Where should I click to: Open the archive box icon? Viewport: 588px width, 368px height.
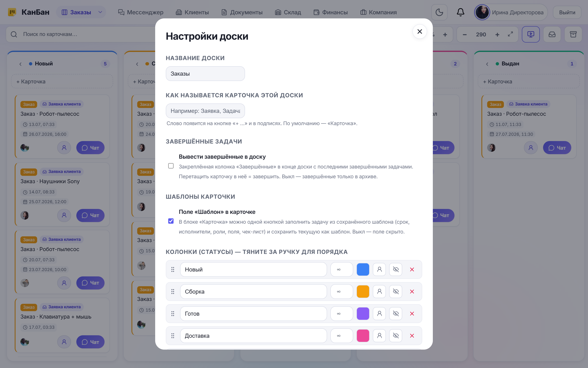point(573,34)
